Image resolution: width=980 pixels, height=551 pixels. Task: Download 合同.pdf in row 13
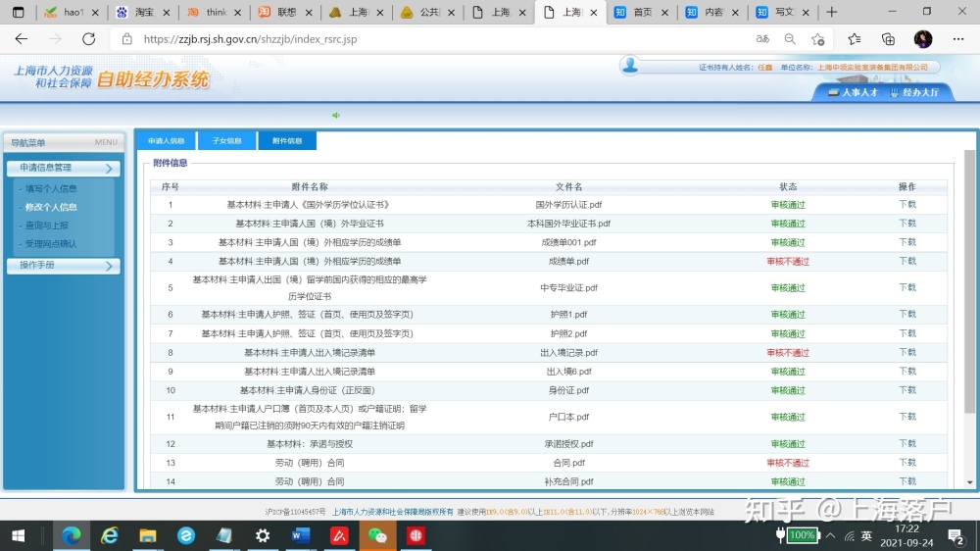click(906, 462)
